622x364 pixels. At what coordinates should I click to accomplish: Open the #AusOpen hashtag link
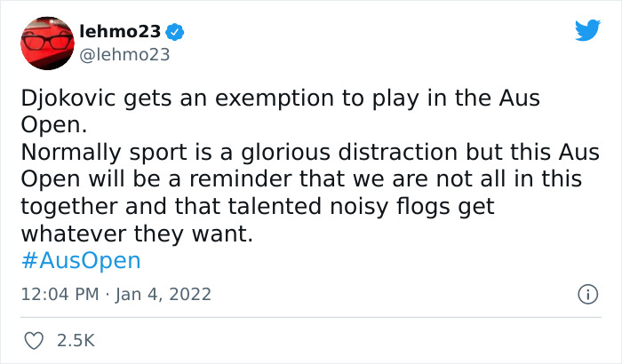81,260
